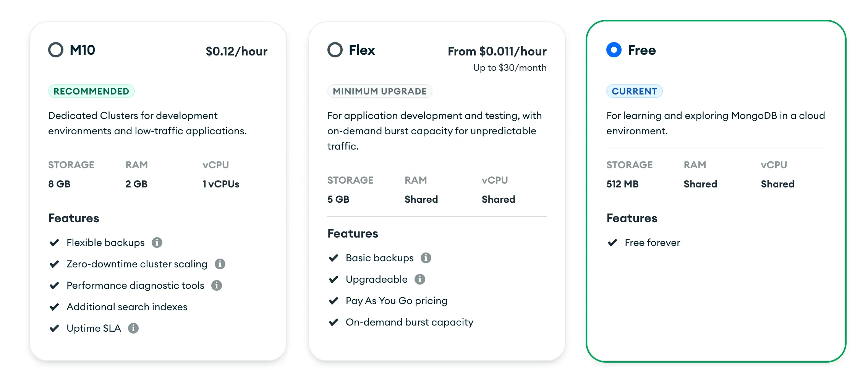868x381 pixels.
Task: Click the M10 plan title
Action: pos(83,50)
